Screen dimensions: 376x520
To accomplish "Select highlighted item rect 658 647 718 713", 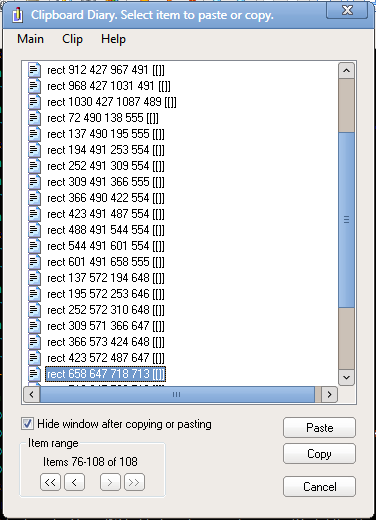I will click(x=105, y=374).
